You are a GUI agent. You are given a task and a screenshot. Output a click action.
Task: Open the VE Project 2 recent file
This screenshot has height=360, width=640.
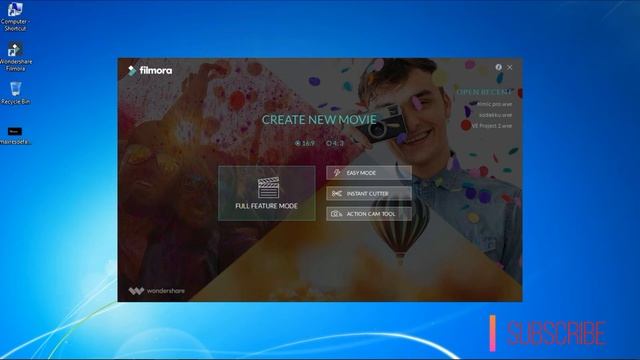point(492,126)
